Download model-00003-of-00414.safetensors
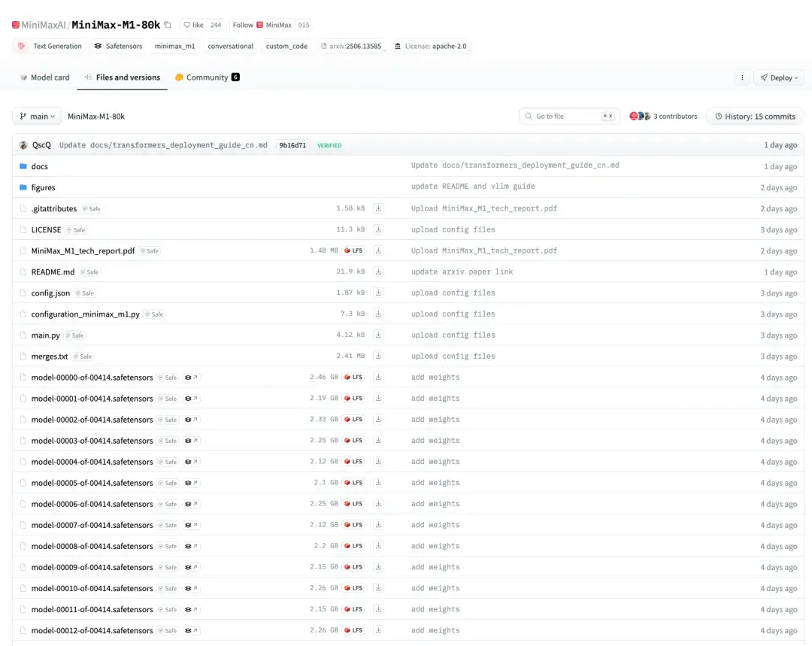This screenshot has height=646, width=812. coord(378,441)
